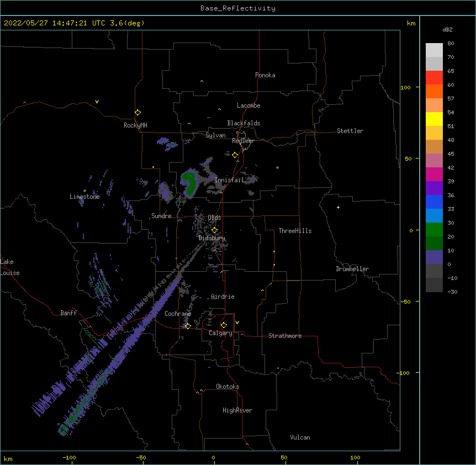Image resolution: width=476 pixels, height=465 pixels.
Task: Click the Drumheller town label
Action: coord(352,269)
